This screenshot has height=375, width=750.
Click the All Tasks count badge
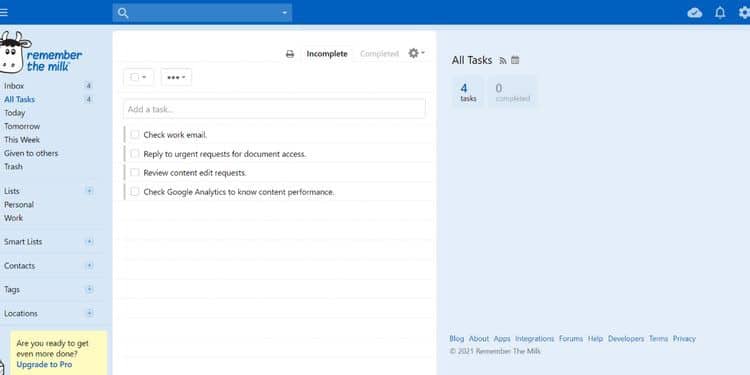coord(88,99)
